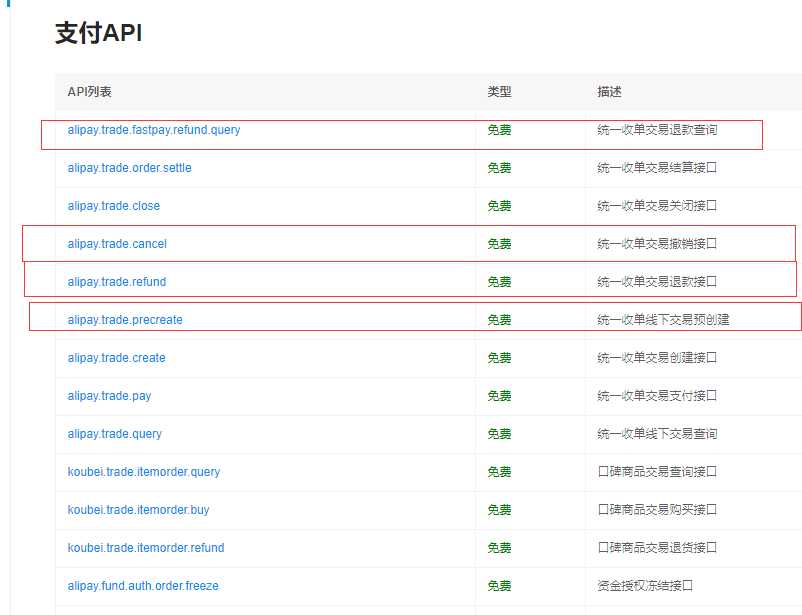
Task: Open alipay.trade.precreate API link
Action: pos(125,320)
